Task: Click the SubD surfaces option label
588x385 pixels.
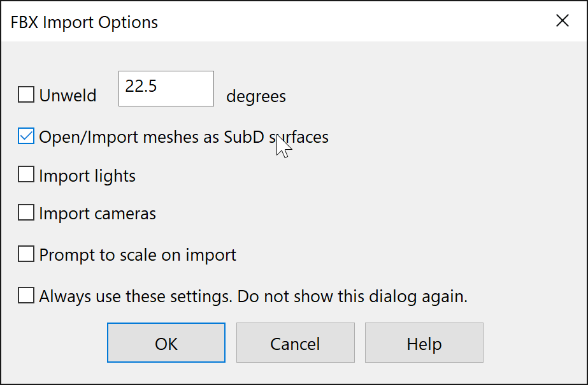Action: pyautogui.click(x=183, y=137)
